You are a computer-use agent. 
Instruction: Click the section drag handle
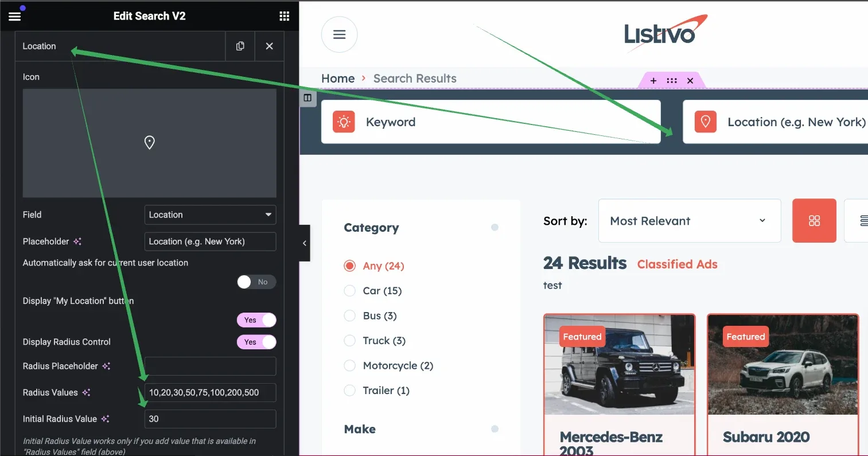click(672, 81)
